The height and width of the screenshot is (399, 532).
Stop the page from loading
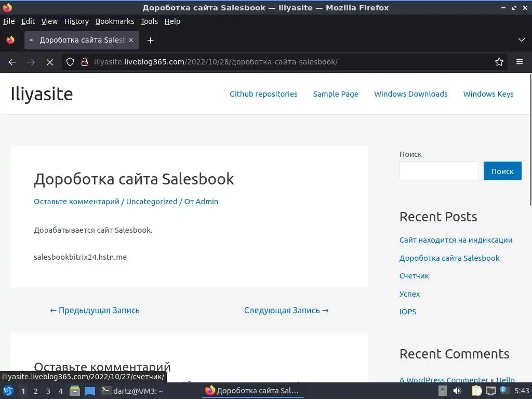(49, 62)
